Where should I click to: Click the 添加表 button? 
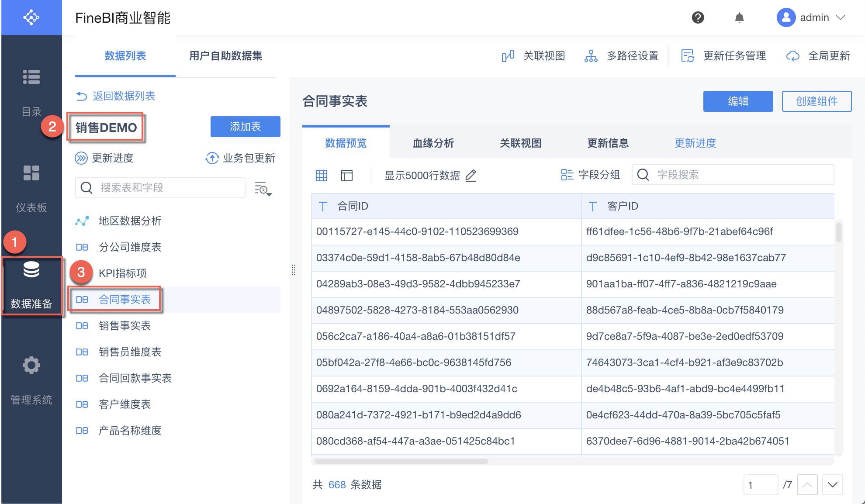pyautogui.click(x=246, y=127)
